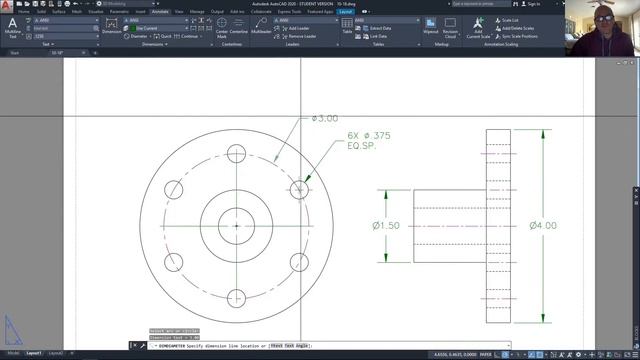Click New file icon in Quick Access toolbar

19,4
